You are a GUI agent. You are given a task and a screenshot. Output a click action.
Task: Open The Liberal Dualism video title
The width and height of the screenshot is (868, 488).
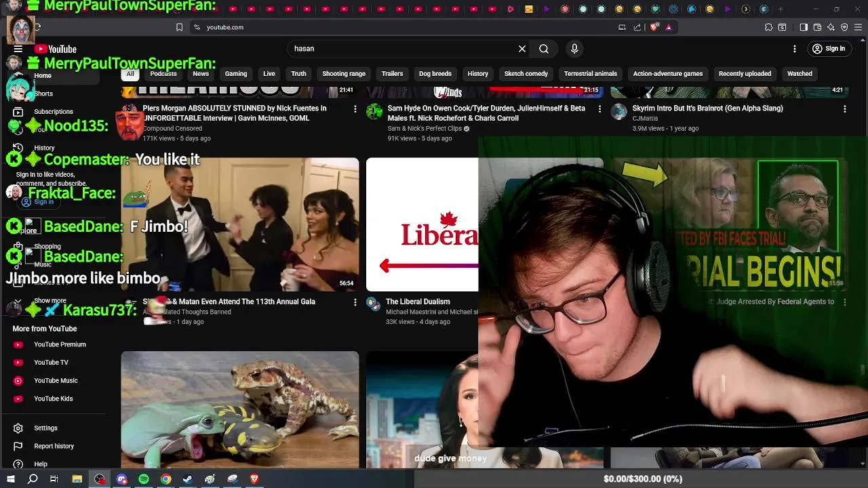tap(418, 302)
